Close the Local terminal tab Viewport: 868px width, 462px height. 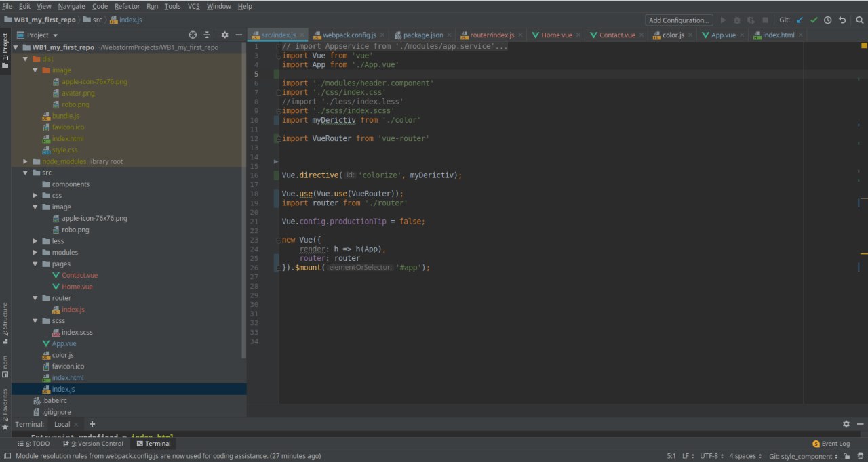coord(76,425)
